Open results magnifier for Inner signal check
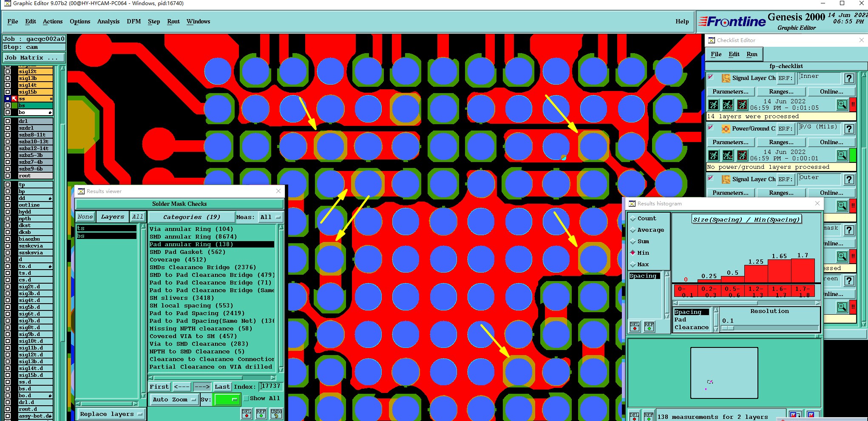868x421 pixels. (x=842, y=105)
